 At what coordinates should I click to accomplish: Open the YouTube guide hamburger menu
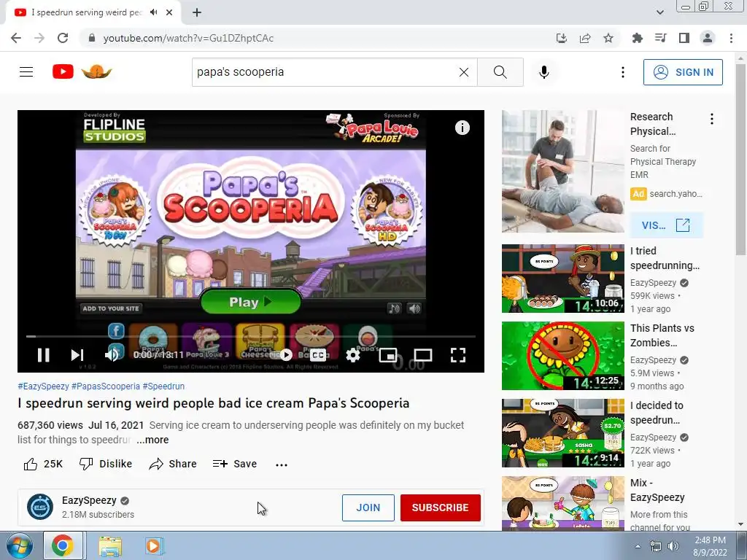[26, 72]
